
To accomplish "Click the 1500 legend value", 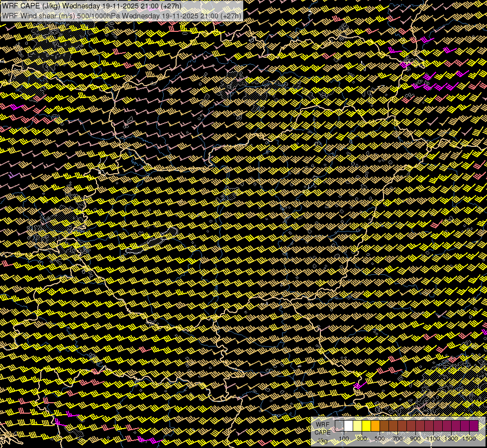I will coord(469,439).
